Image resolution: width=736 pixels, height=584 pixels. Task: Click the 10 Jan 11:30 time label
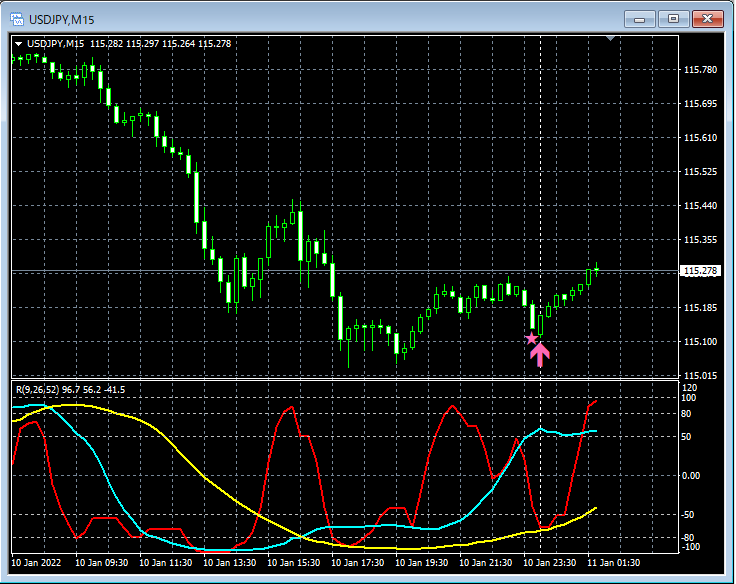click(166, 562)
